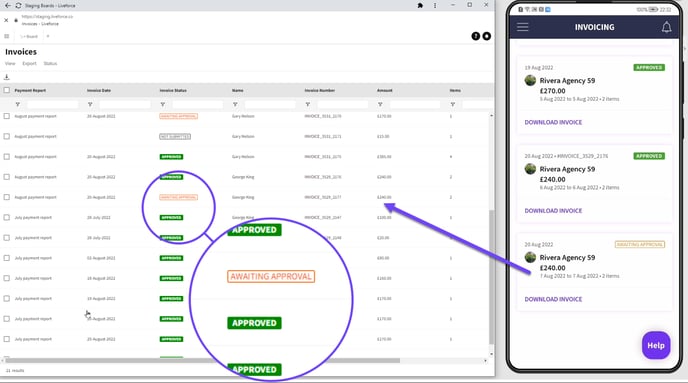Select the checkbox of the first July payment report row

click(7, 218)
